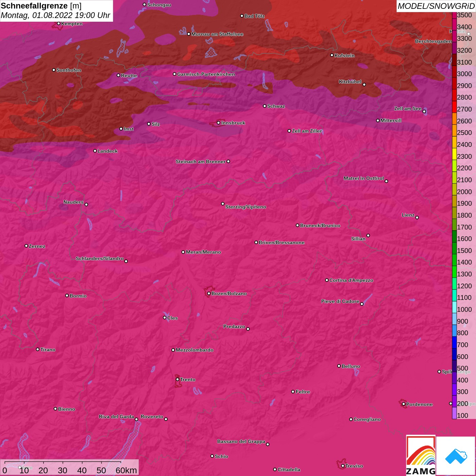Click the Innsbruck city marker dot
This screenshot has width=476, height=476.
[x=218, y=123]
